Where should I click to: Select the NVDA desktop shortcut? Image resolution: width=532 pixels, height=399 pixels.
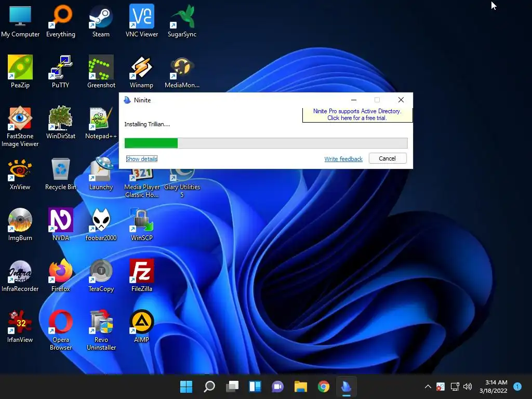coord(61,224)
